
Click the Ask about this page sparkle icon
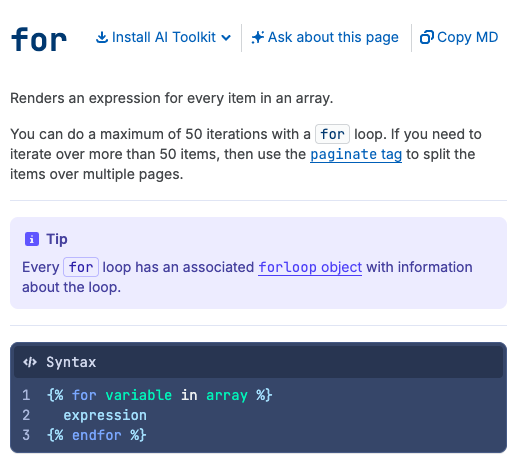tap(258, 37)
